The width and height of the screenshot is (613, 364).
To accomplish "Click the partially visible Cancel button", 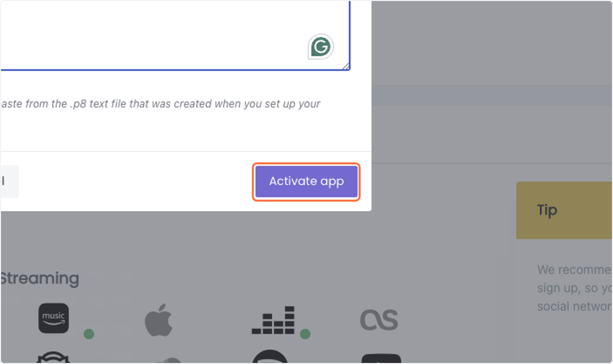I will tap(9, 181).
